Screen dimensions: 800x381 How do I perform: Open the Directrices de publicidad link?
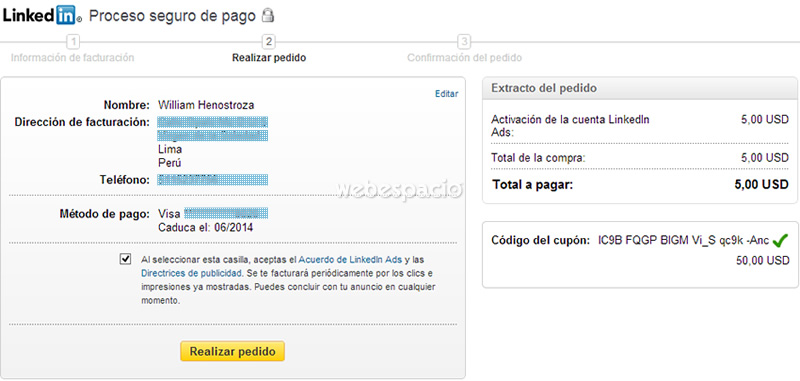[190, 273]
